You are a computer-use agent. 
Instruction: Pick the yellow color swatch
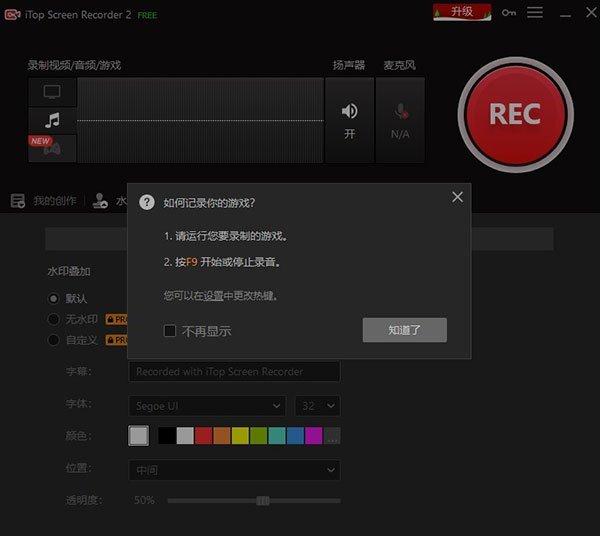point(240,436)
